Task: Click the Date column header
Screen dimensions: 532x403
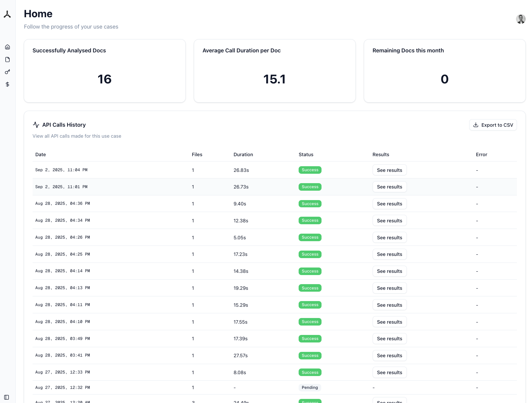Action: tap(40, 155)
